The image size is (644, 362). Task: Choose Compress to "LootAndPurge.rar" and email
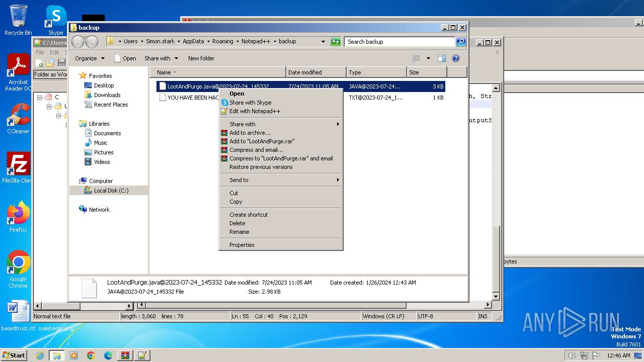click(x=281, y=158)
